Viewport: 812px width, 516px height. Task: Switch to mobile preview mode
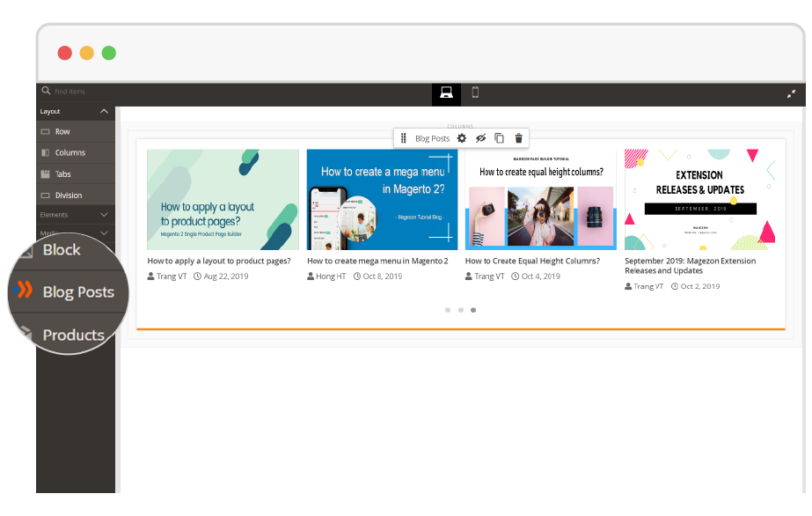(475, 93)
